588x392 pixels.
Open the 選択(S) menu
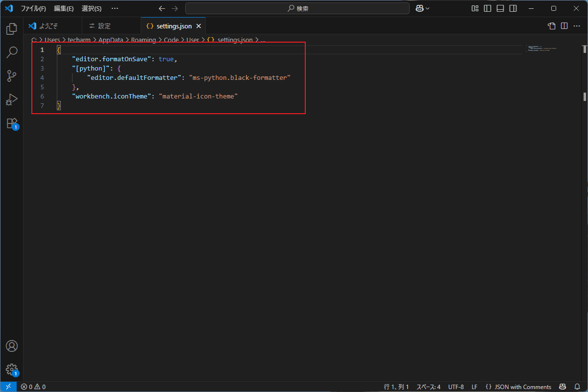point(91,8)
